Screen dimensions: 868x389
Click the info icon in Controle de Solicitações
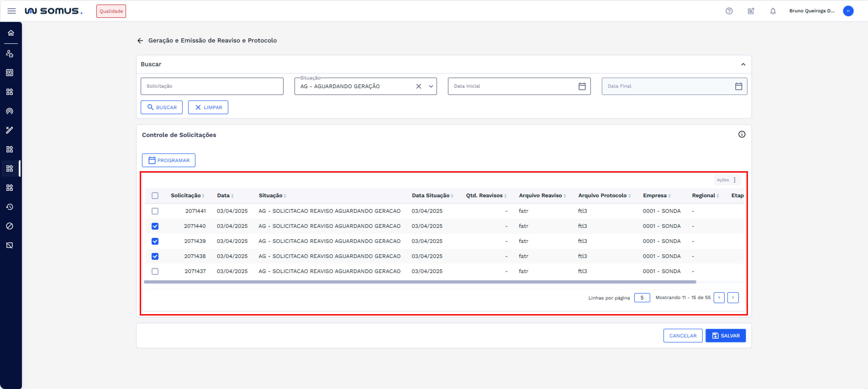(742, 134)
